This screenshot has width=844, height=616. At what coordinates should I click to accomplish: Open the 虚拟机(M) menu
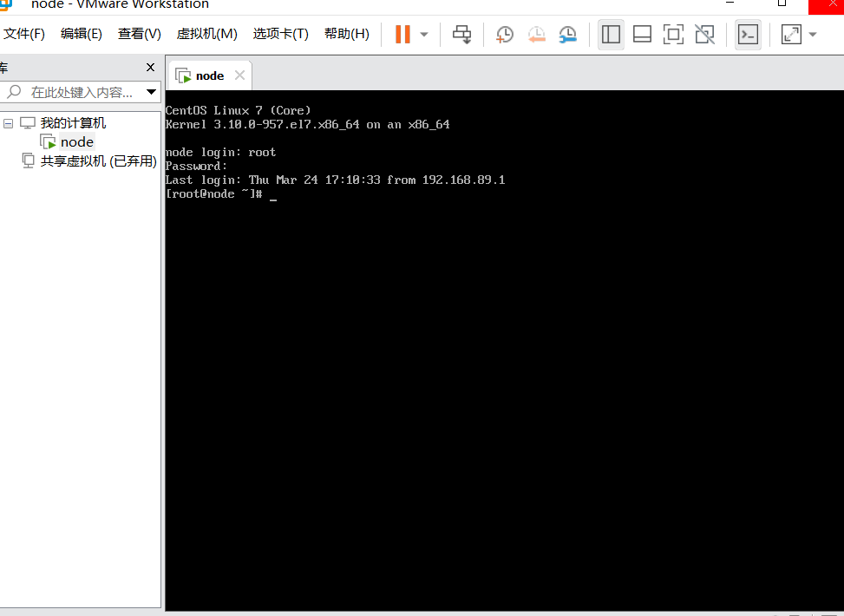coord(206,34)
